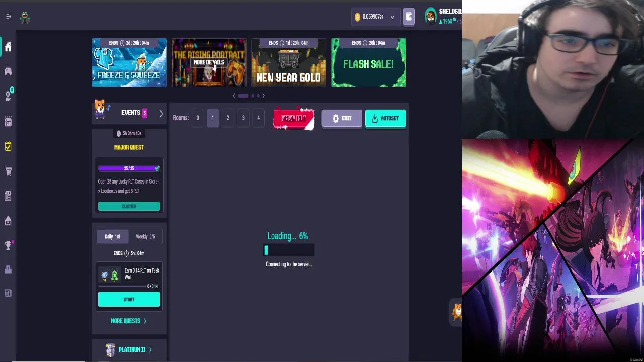Click the 1960th rank text

448,21
